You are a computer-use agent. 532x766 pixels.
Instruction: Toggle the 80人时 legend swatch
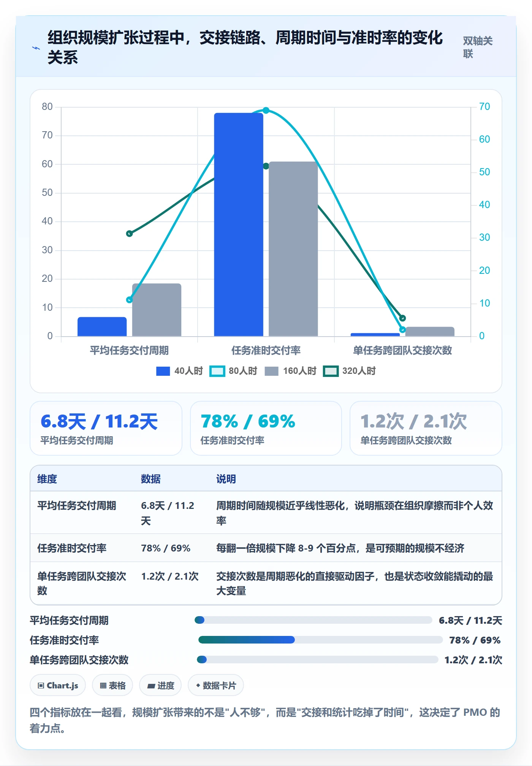[217, 371]
